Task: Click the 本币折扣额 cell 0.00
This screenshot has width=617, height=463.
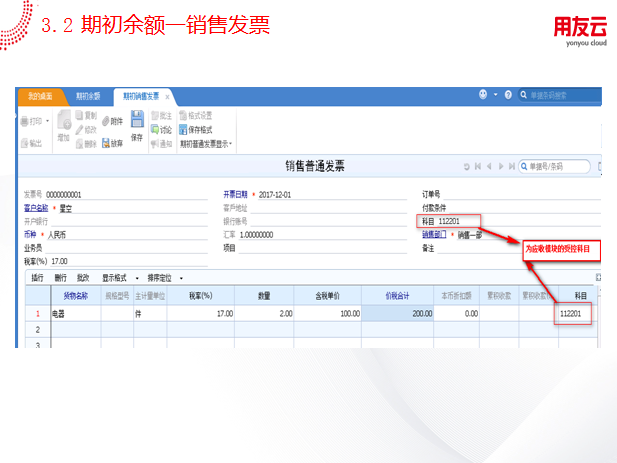Action: tap(456, 314)
